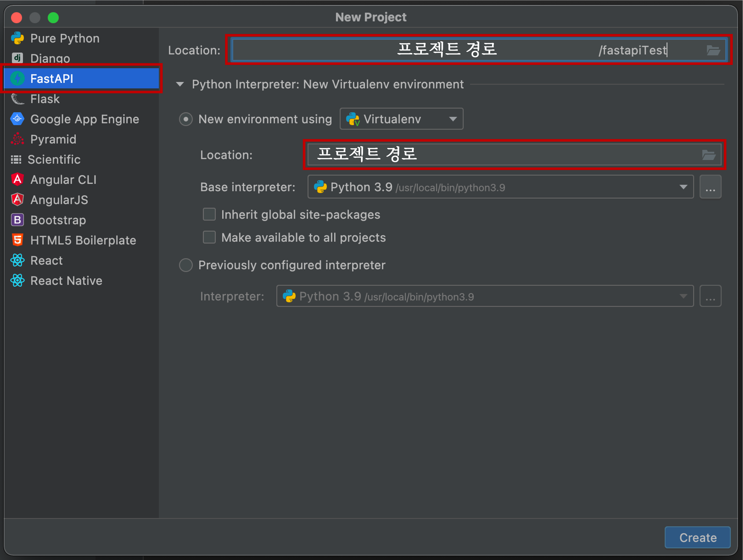Select React Native in project list

click(66, 281)
